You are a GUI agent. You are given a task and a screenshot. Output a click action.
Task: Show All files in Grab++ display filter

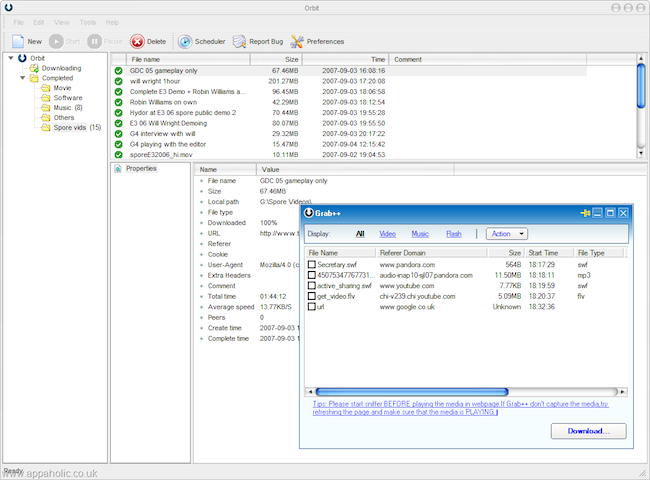(360, 234)
